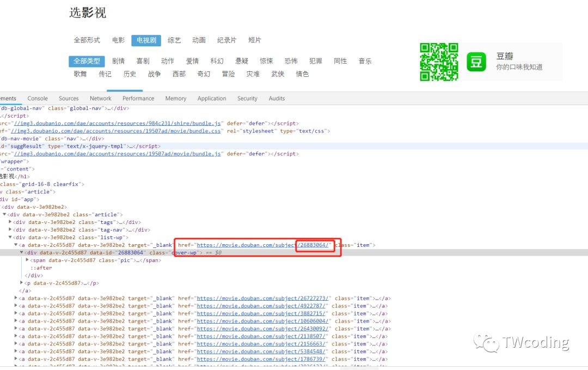The image size is (588, 370).
Task: Pick the 喜剧 genre tag
Action: tap(143, 61)
